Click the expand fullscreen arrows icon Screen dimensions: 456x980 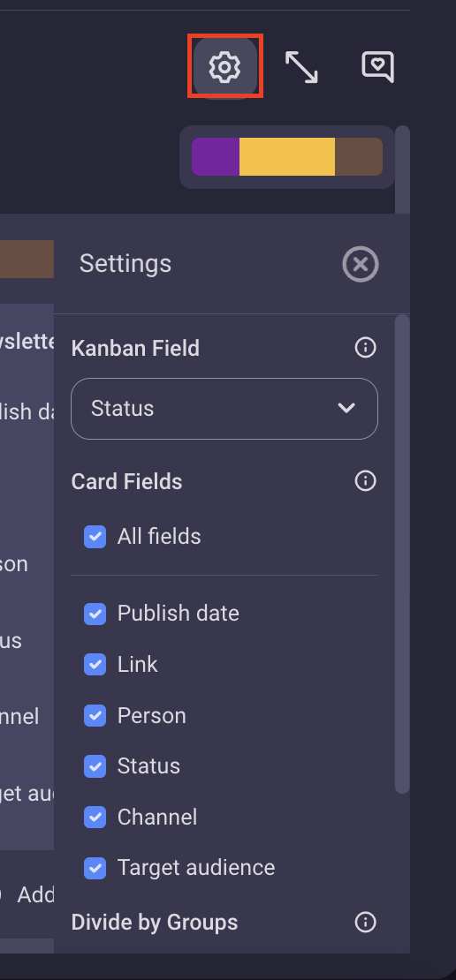click(301, 67)
